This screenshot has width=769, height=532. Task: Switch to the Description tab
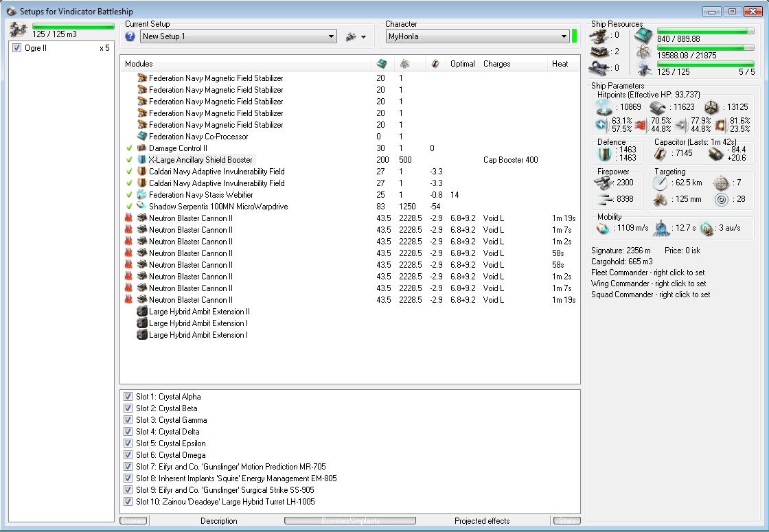pos(219,521)
